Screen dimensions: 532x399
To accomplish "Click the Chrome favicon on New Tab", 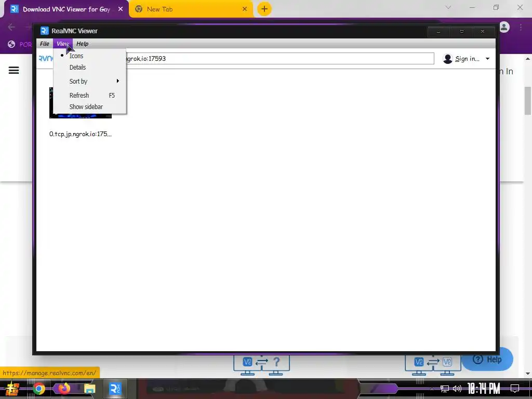I will (x=138, y=9).
